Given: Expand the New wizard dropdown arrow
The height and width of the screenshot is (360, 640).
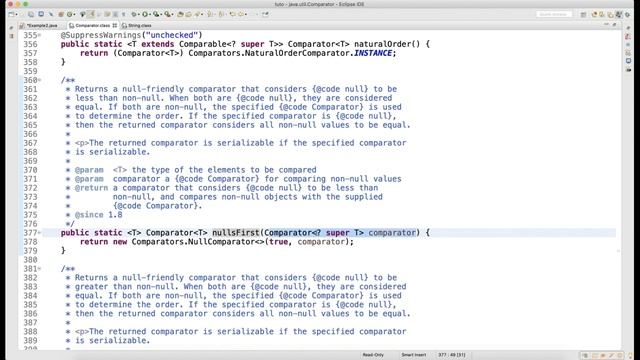Looking at the screenshot, I should pyautogui.click(x=16, y=14).
